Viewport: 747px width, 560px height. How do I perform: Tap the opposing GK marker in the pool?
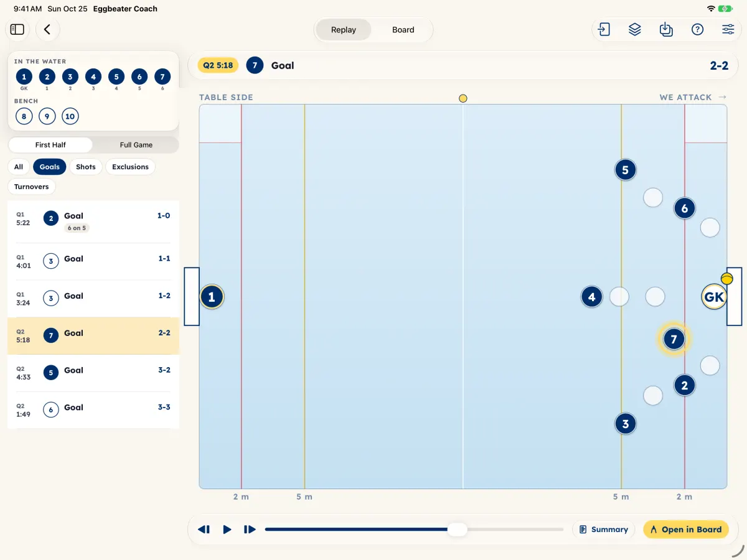713,297
